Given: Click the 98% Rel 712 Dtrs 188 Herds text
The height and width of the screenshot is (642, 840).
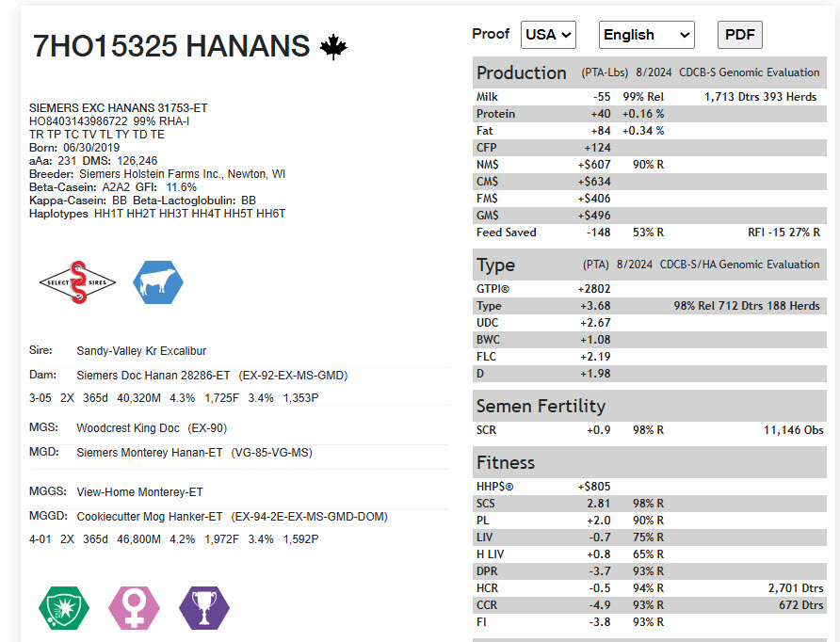Looking at the screenshot, I should (747, 306).
